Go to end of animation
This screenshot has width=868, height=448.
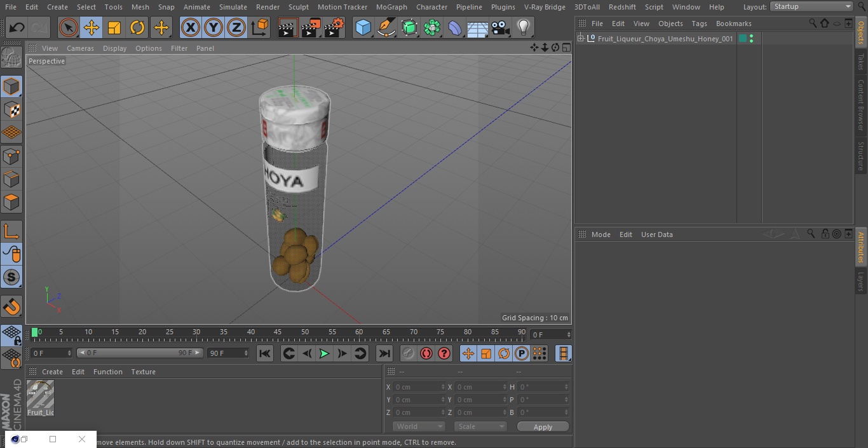384,353
